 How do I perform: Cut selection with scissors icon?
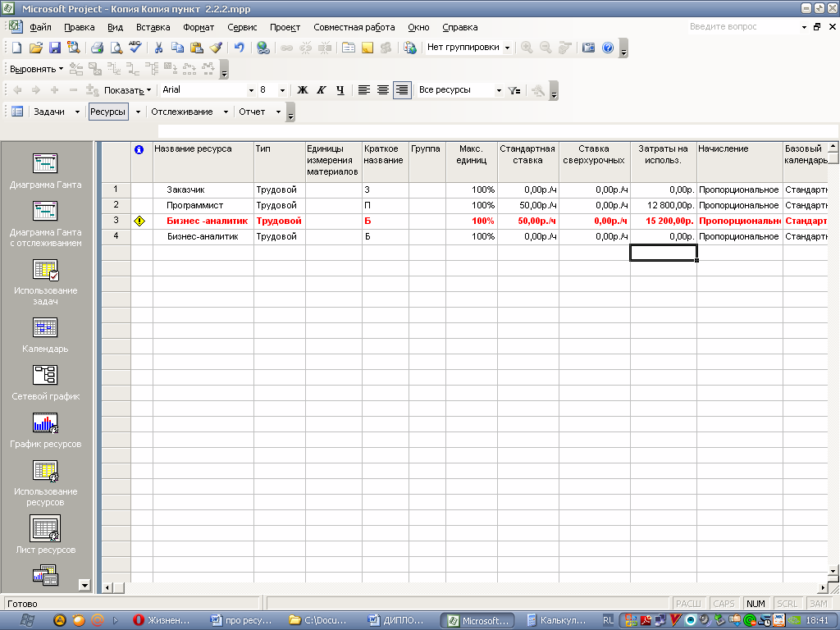click(x=158, y=48)
